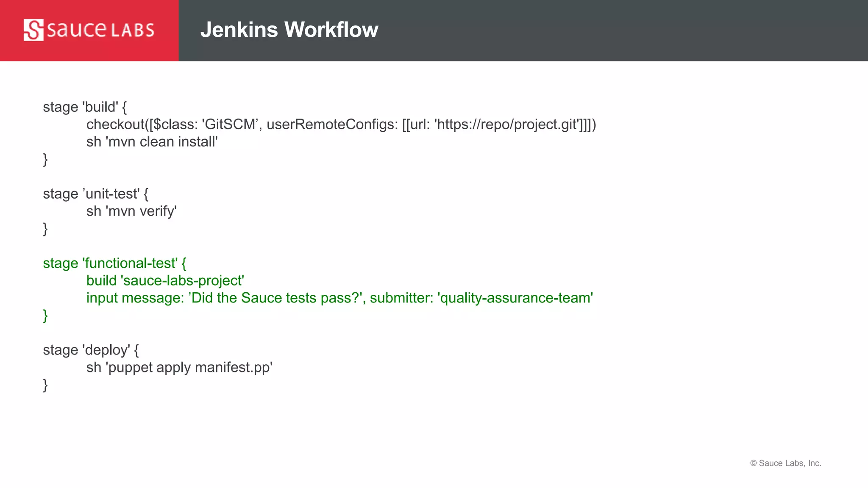The image size is (868, 488).
Task: Click the closing brace of the deploy stage
Action: (x=45, y=385)
